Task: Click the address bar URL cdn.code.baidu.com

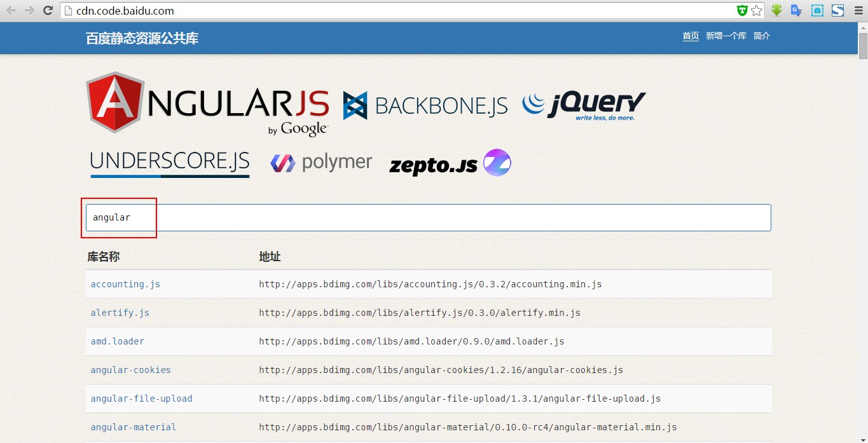Action: pyautogui.click(x=125, y=11)
